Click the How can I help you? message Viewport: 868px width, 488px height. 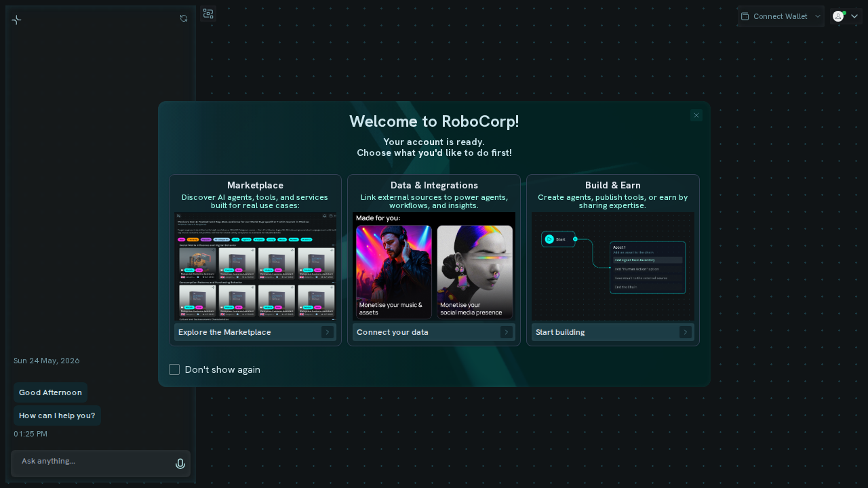pyautogui.click(x=57, y=415)
